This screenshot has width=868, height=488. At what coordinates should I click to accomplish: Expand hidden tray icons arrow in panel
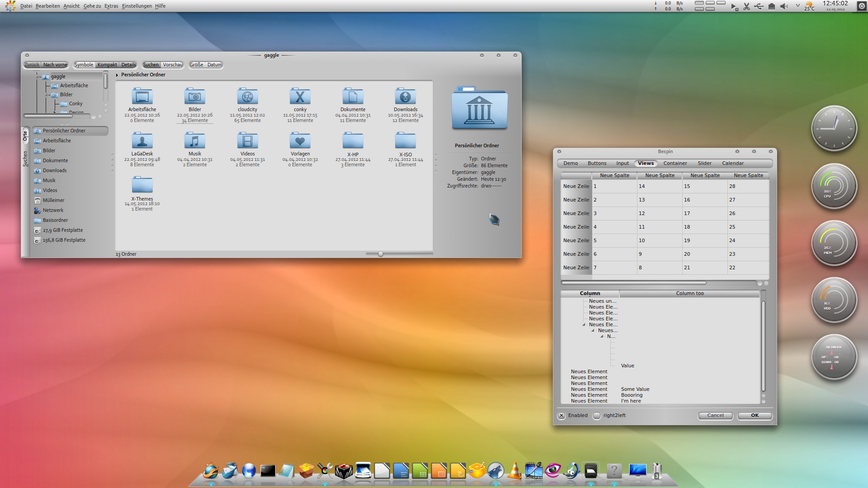[797, 6]
